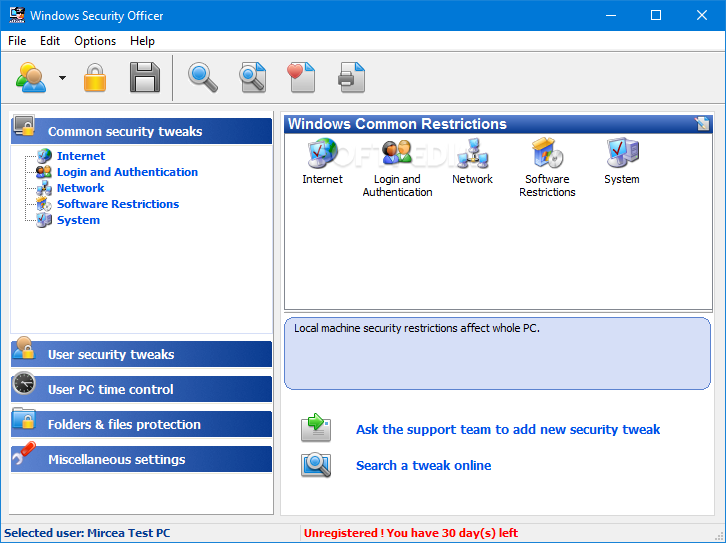Open the Edit menu
The width and height of the screenshot is (726, 543).
pos(50,41)
